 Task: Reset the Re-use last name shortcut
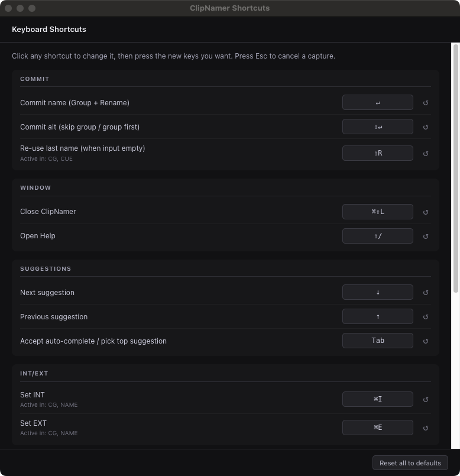click(x=426, y=154)
